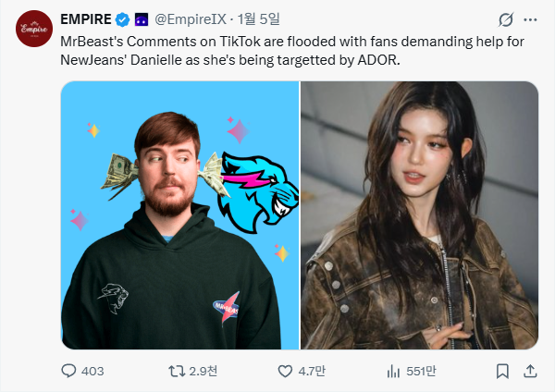Click the repost arrows icon

coord(177,371)
